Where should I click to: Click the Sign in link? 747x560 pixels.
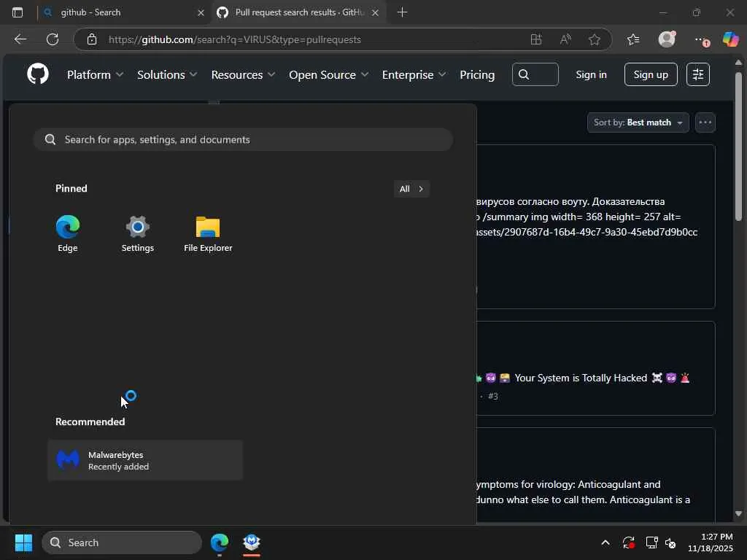(591, 74)
